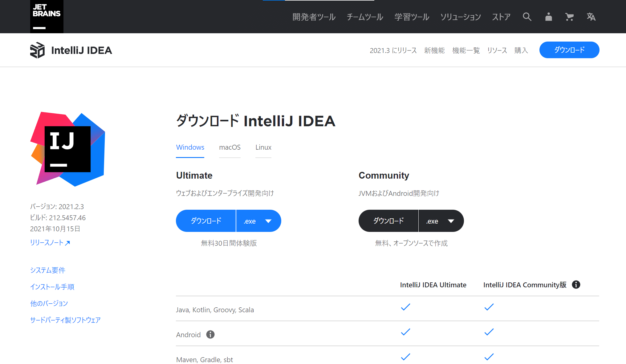
Task: Switch to the macOS tab
Action: 230,148
